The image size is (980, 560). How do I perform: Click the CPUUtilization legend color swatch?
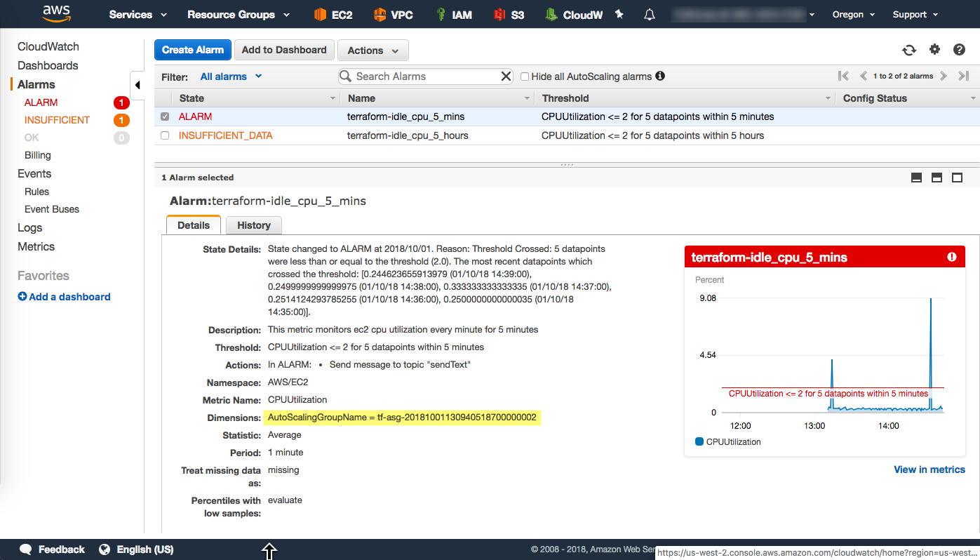[x=699, y=441]
